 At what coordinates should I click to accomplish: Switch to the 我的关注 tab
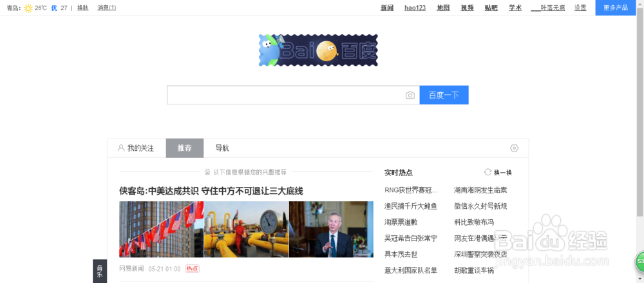[x=137, y=148]
